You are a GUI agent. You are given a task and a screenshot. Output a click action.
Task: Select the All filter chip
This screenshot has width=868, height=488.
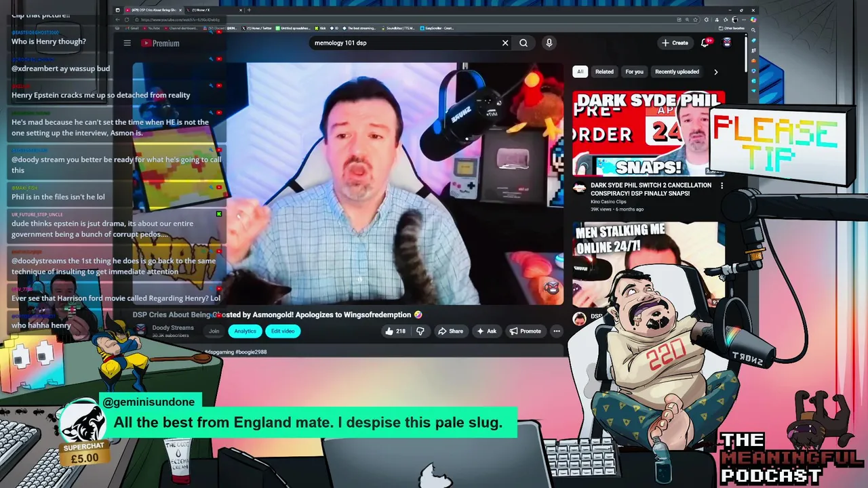click(x=580, y=72)
